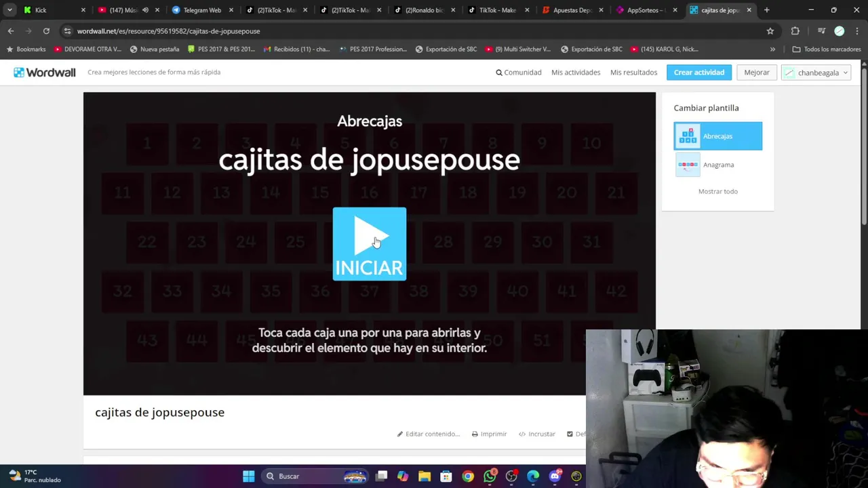Switch to the (2)Ronaldo tab
The width and height of the screenshot is (868, 488).
(x=426, y=10)
